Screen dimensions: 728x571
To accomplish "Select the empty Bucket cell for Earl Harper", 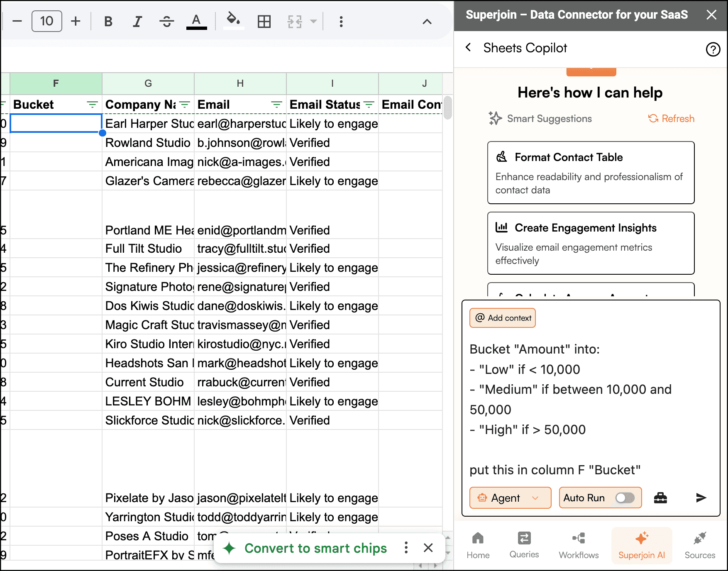I will click(x=56, y=123).
